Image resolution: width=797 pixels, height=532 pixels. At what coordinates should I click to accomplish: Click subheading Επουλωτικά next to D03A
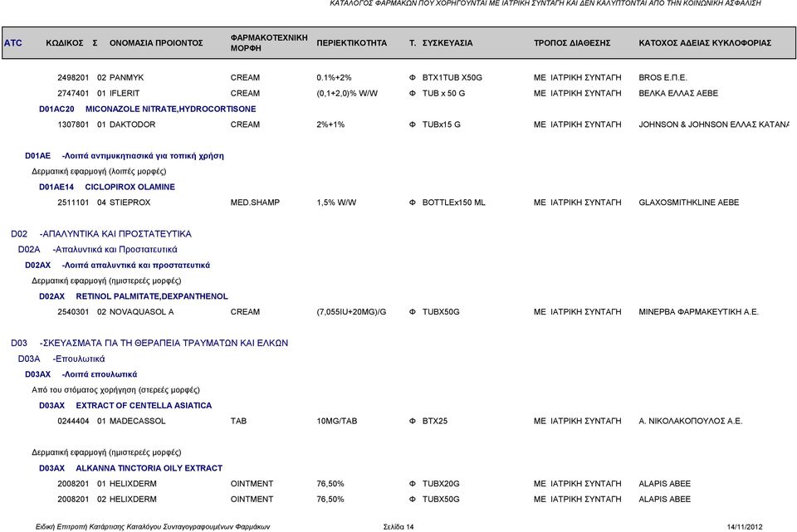coord(79,359)
